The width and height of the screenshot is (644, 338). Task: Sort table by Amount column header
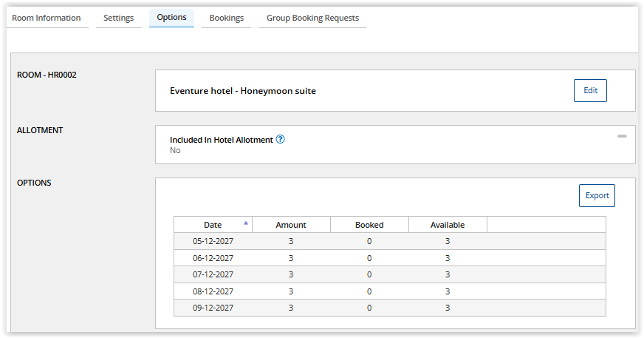291,225
